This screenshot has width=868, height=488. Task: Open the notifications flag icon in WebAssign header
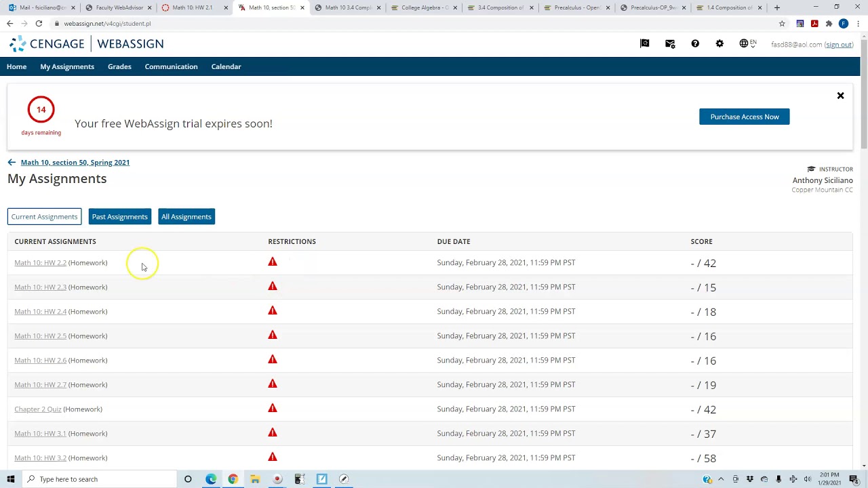tap(645, 43)
